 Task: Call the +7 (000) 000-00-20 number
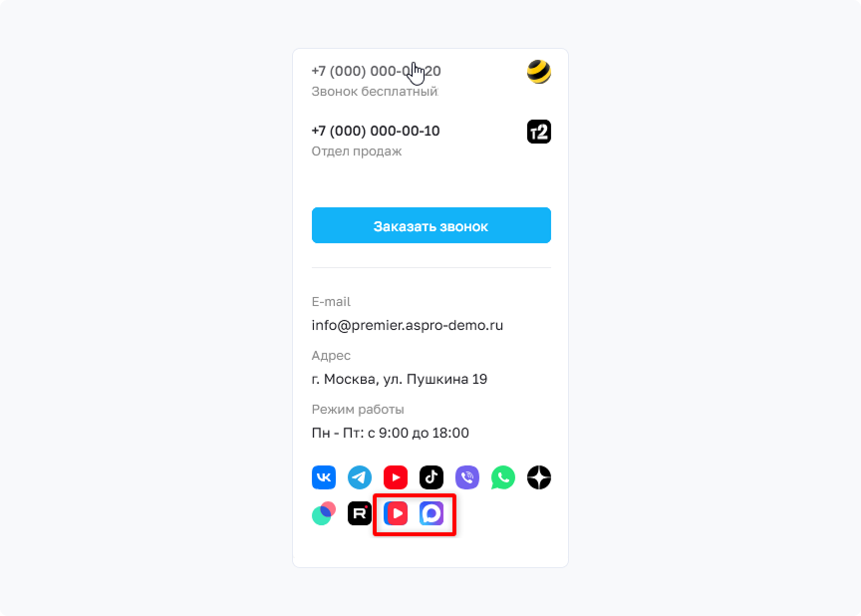(x=376, y=71)
